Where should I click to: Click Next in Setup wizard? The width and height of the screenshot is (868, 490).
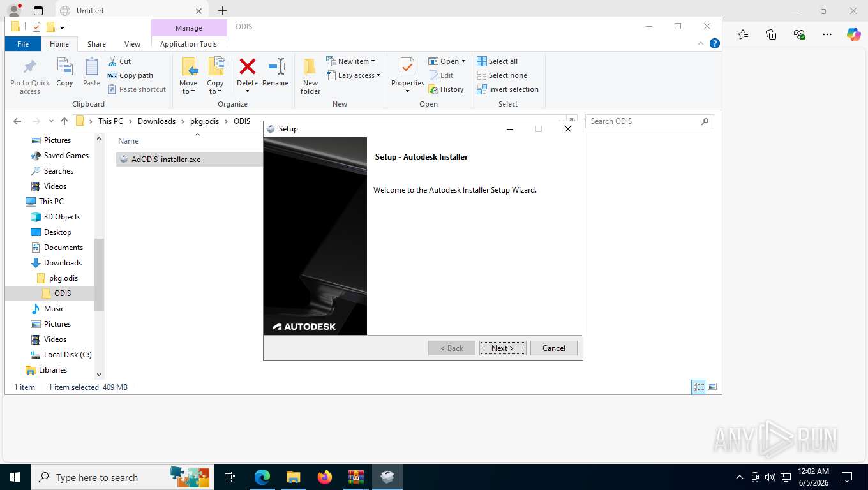tap(503, 348)
